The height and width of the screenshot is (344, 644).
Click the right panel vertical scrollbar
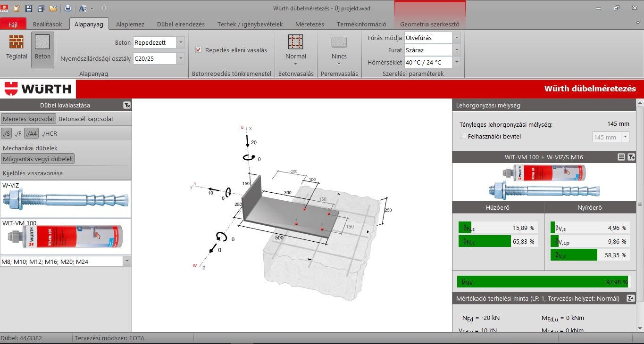[640, 204]
